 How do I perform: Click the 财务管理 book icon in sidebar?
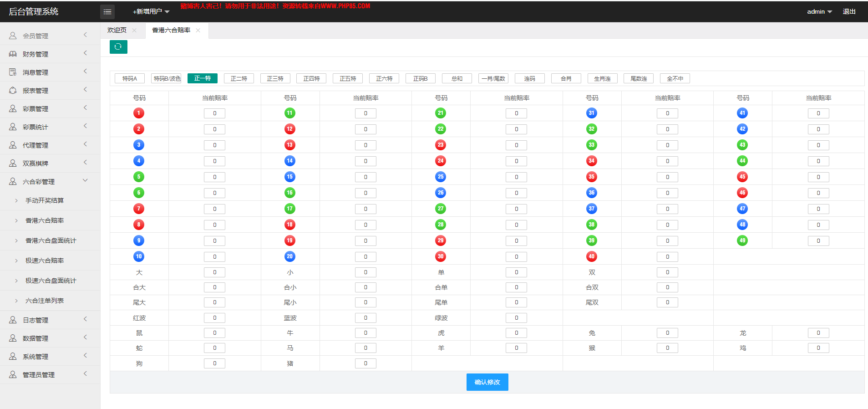click(13, 54)
